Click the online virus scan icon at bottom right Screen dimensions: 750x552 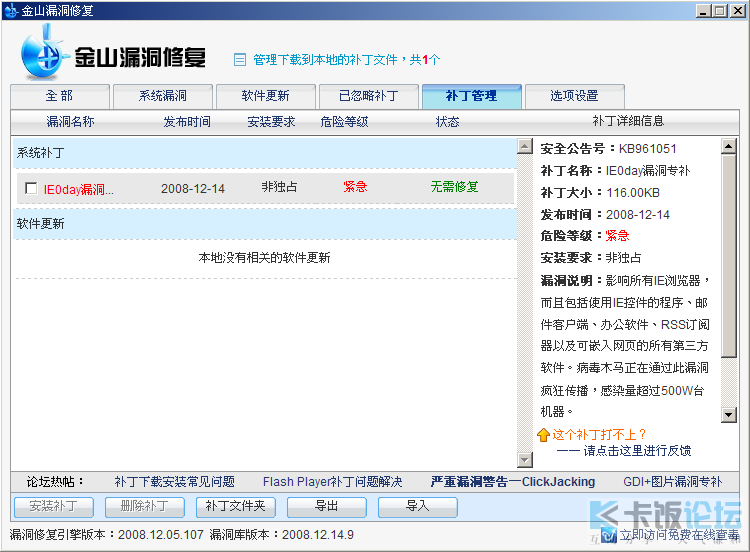point(609,535)
